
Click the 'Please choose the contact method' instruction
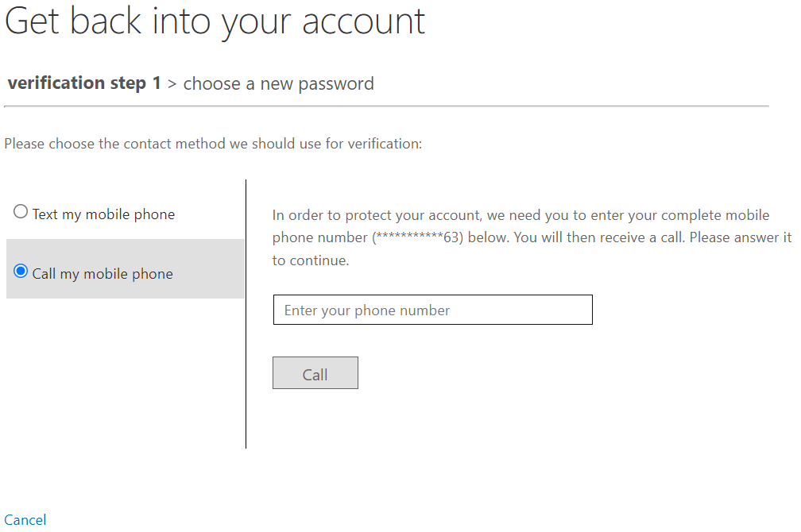[213, 144]
